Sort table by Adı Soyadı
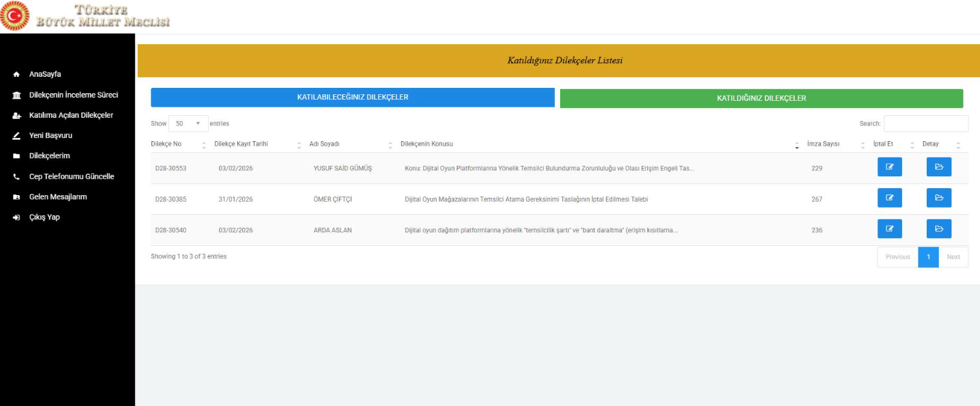The height and width of the screenshot is (406, 980). coord(351,144)
